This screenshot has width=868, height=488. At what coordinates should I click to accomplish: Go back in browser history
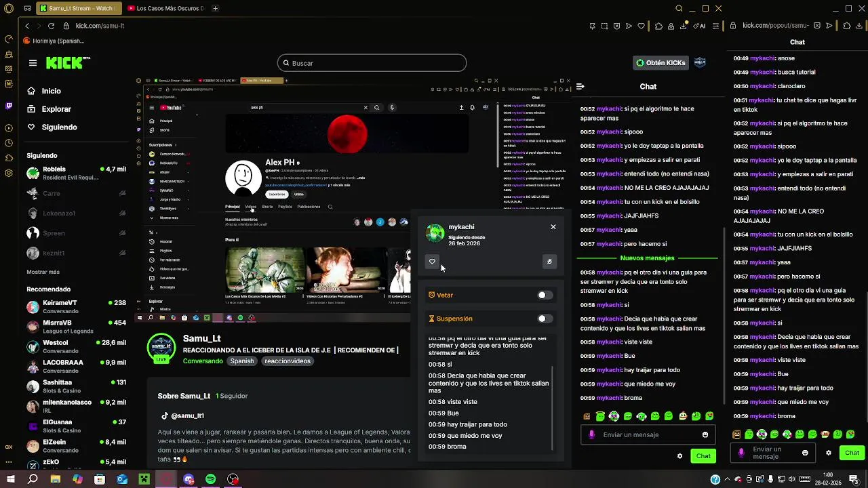coord(27,26)
